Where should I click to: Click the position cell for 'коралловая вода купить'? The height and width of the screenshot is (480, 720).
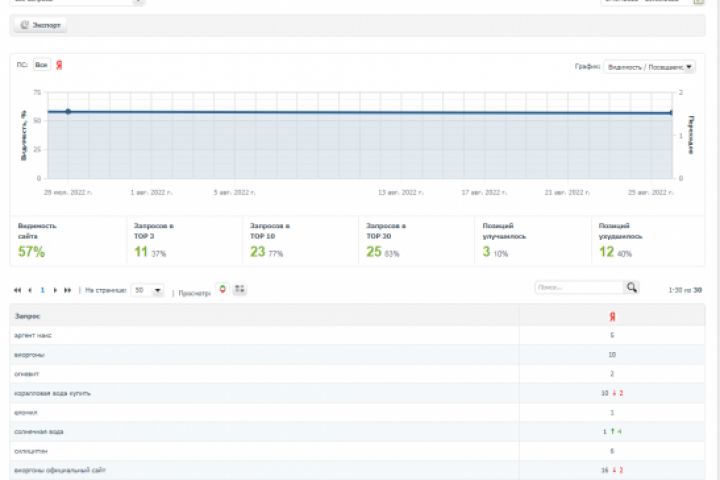coord(612,393)
